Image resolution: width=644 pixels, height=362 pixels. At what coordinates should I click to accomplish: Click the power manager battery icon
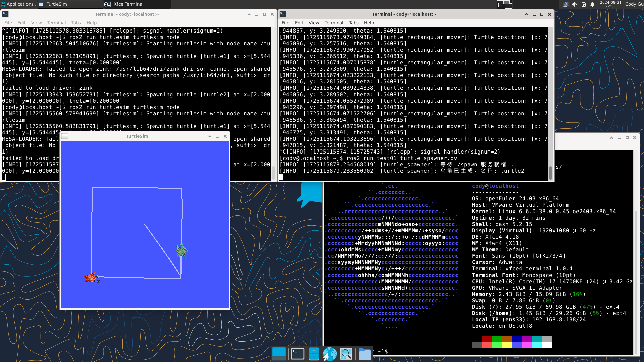584,4
